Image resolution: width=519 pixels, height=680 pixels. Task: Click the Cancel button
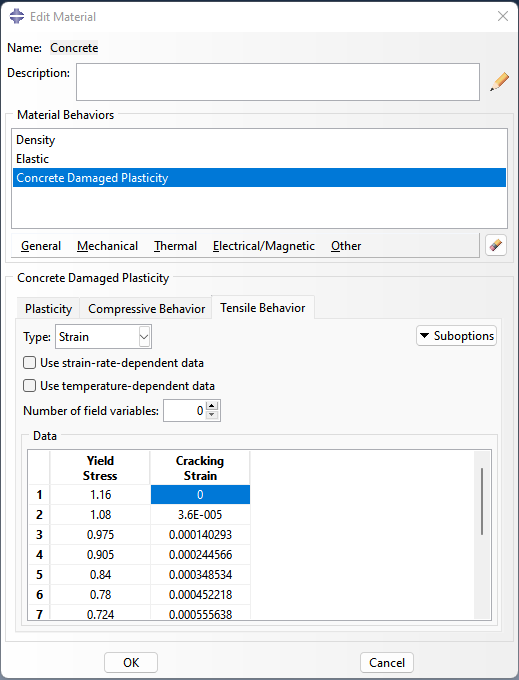click(x=387, y=663)
